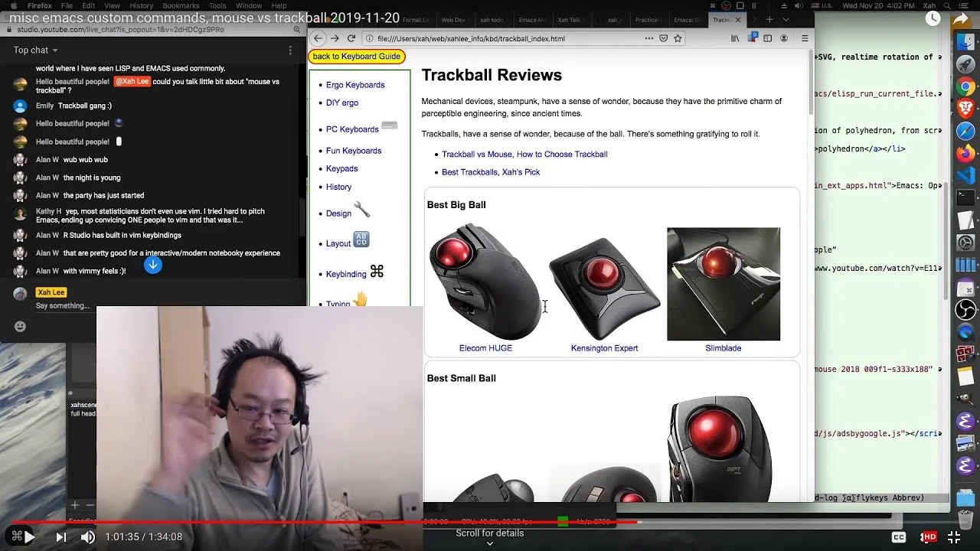Skip to next video
This screenshot has height=551, width=980.
coord(60,537)
